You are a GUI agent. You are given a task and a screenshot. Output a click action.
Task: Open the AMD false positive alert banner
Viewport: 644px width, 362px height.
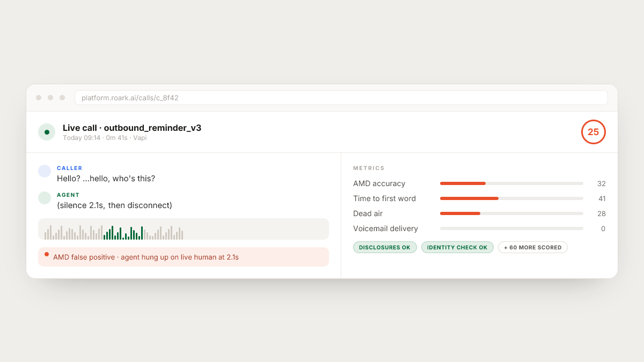(184, 257)
